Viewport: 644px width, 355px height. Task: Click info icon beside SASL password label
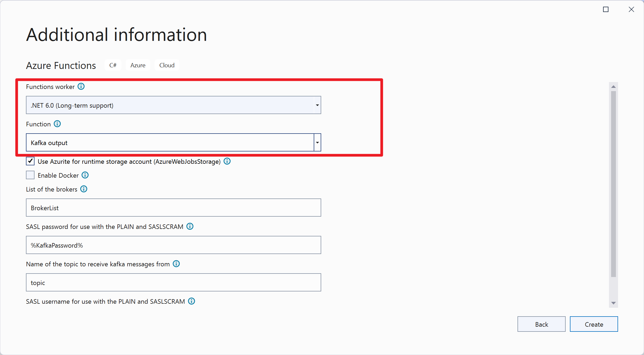point(190,227)
